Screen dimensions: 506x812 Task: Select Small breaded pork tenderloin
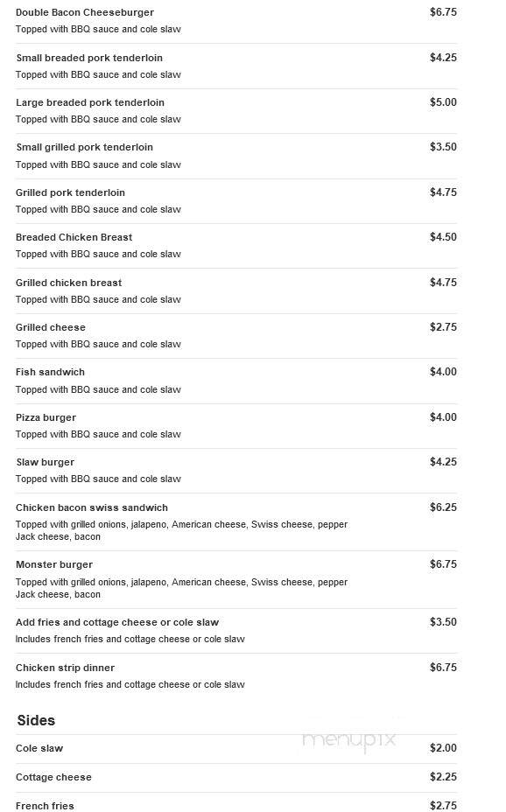89,58
